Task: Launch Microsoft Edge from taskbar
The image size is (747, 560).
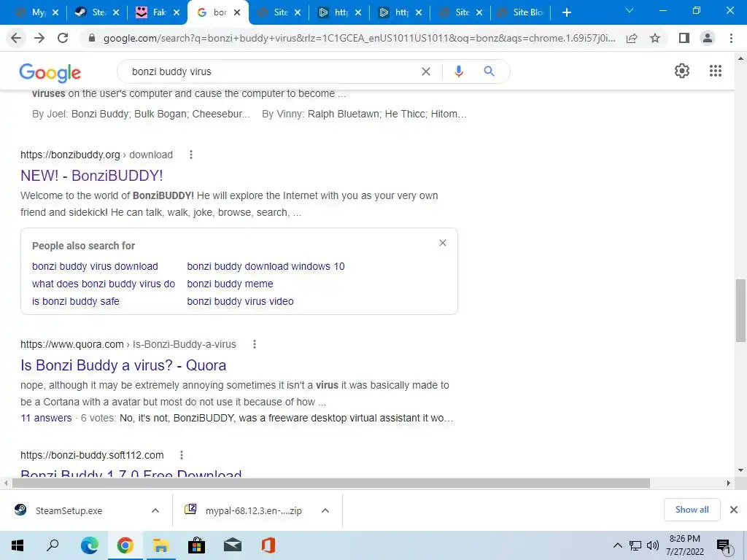Action: click(x=89, y=545)
